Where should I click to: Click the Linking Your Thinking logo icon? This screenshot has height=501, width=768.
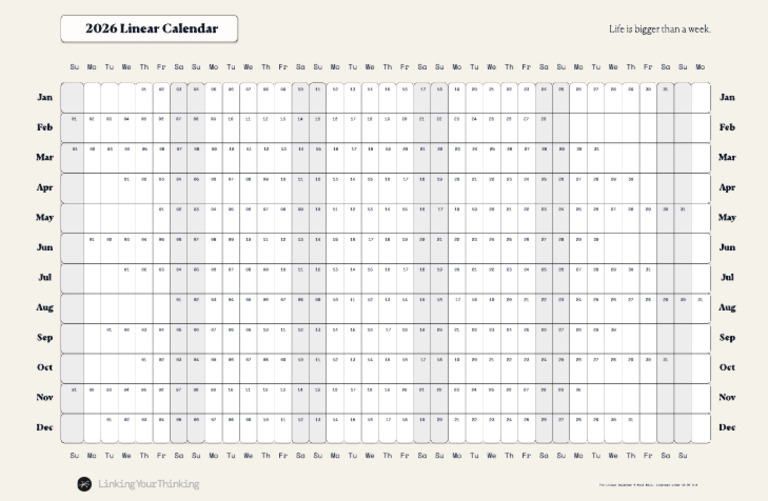86,484
